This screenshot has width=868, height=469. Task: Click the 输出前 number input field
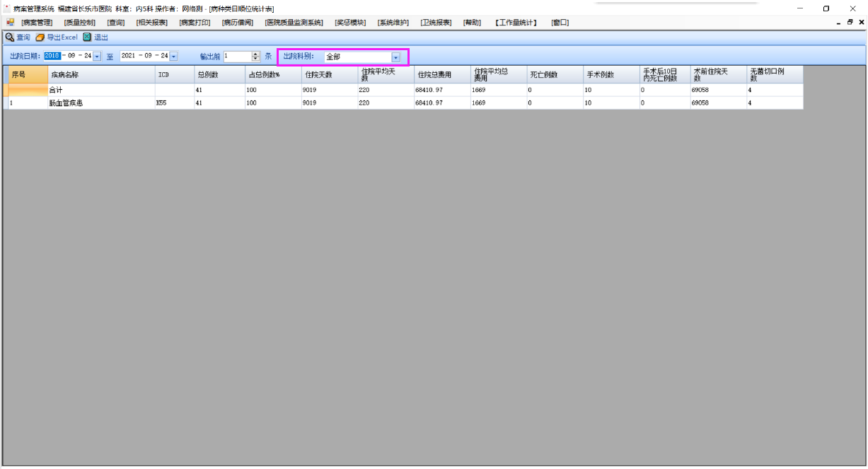pos(237,57)
